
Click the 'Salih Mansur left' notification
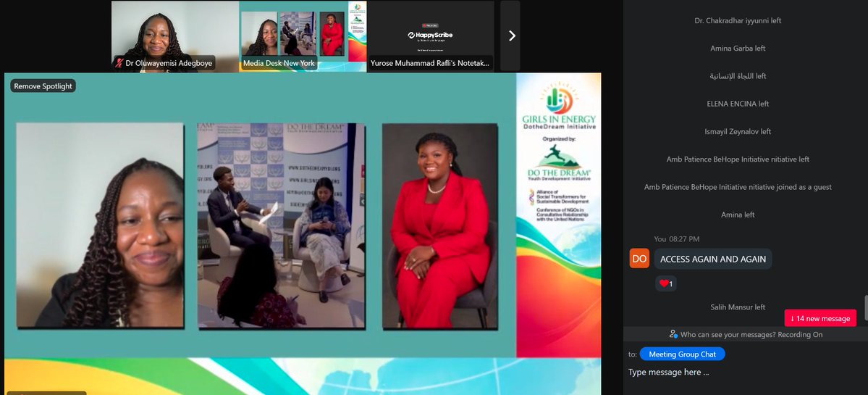pyautogui.click(x=738, y=307)
